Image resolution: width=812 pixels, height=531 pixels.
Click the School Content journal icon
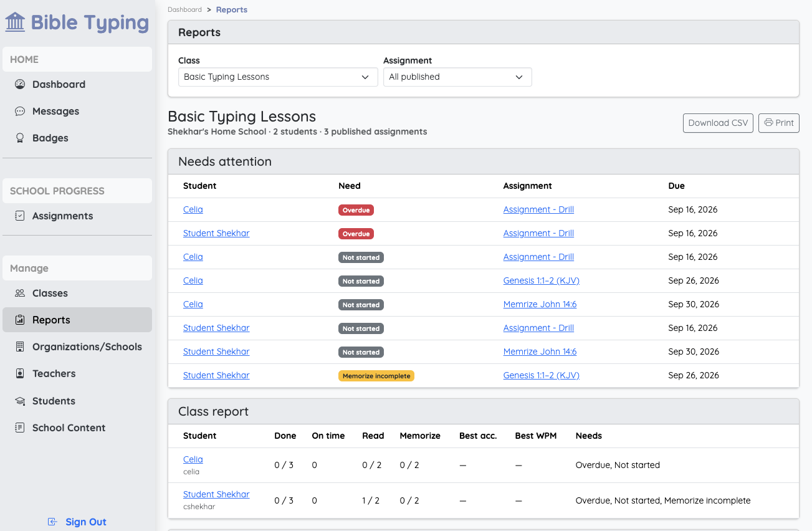pos(20,428)
